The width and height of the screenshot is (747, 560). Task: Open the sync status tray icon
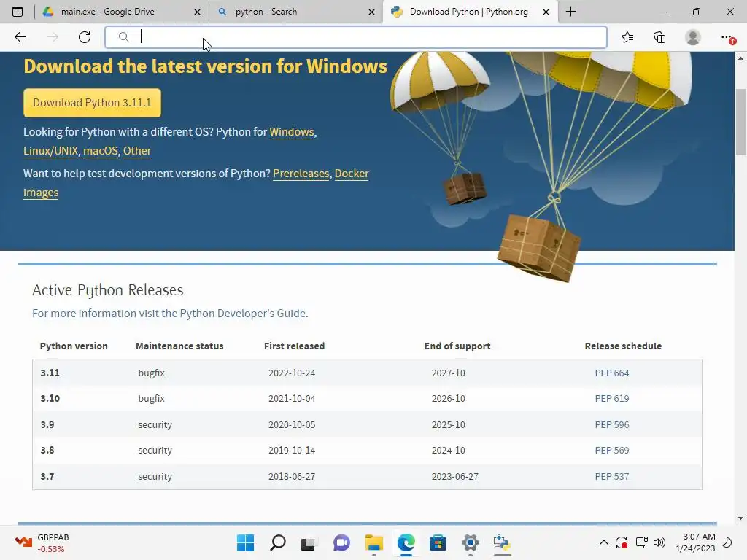(x=622, y=542)
